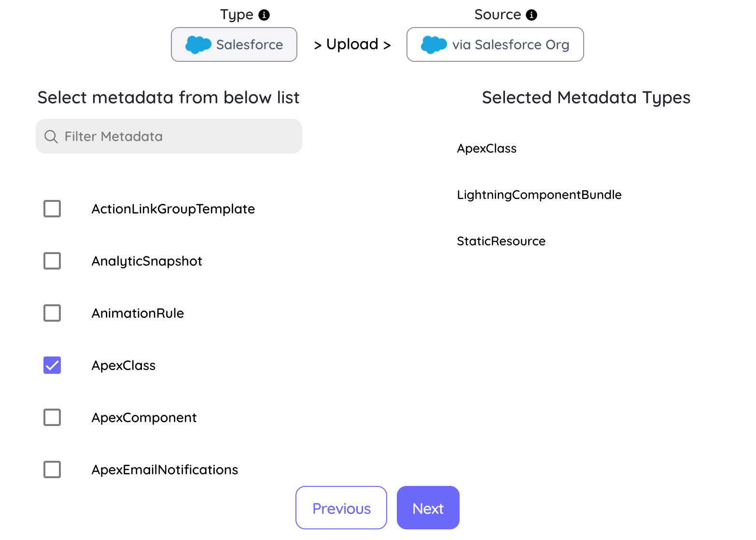Click the Next button
Screen dimensions: 756x540
click(x=428, y=508)
